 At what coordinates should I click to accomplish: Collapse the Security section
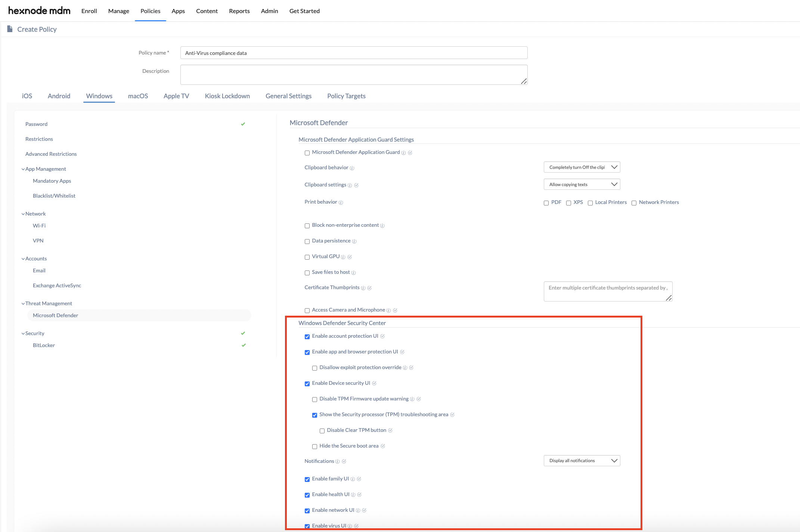(x=23, y=334)
